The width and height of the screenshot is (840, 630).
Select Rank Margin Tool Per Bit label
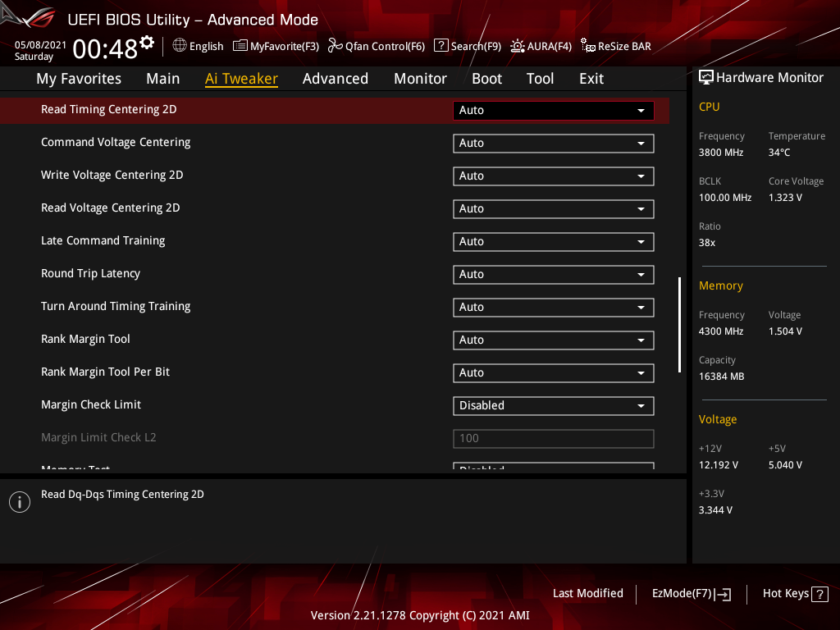pos(106,372)
